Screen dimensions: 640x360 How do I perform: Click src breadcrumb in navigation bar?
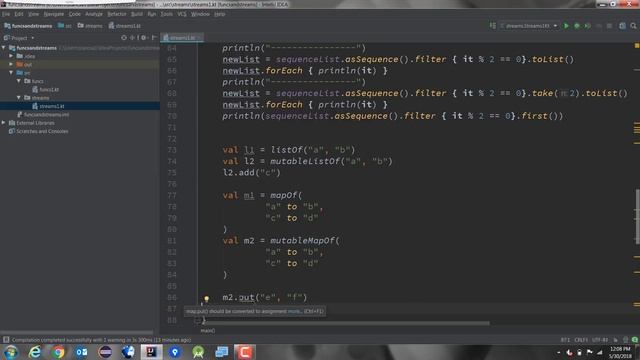pos(64,26)
